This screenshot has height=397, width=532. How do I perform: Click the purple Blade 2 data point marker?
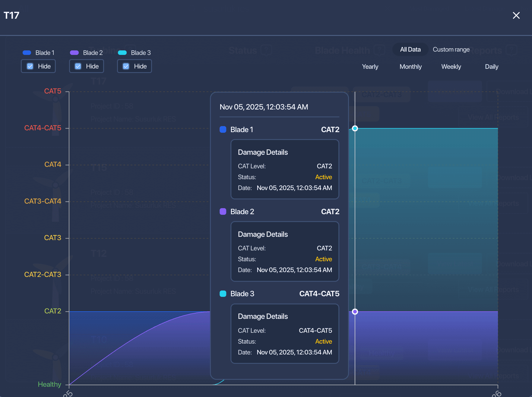click(x=355, y=312)
